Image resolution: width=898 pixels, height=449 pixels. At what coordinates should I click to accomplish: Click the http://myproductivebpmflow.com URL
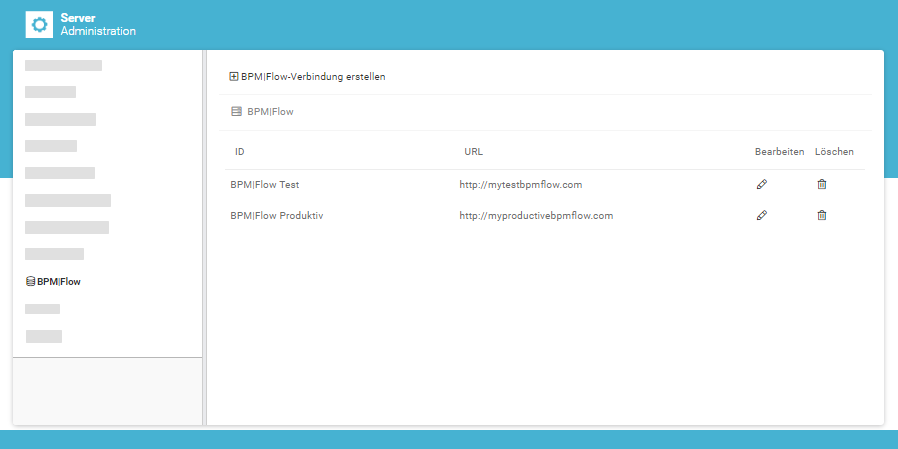tap(536, 216)
